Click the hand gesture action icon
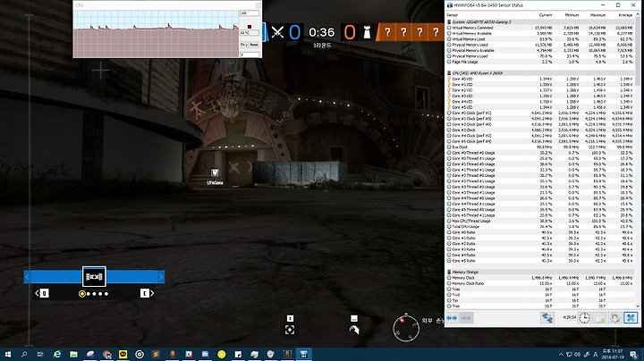Viewport: 644px width, 361px height. pos(354,330)
